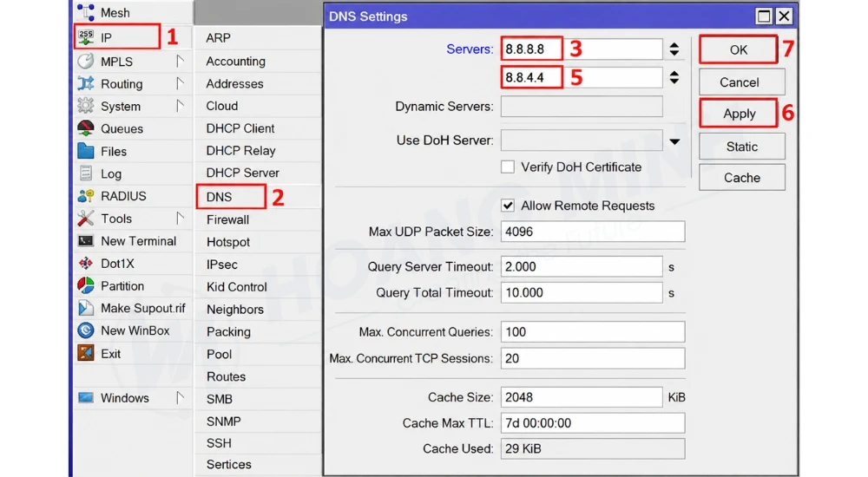Click the New Terminal icon
868x477 pixels.
(86, 241)
